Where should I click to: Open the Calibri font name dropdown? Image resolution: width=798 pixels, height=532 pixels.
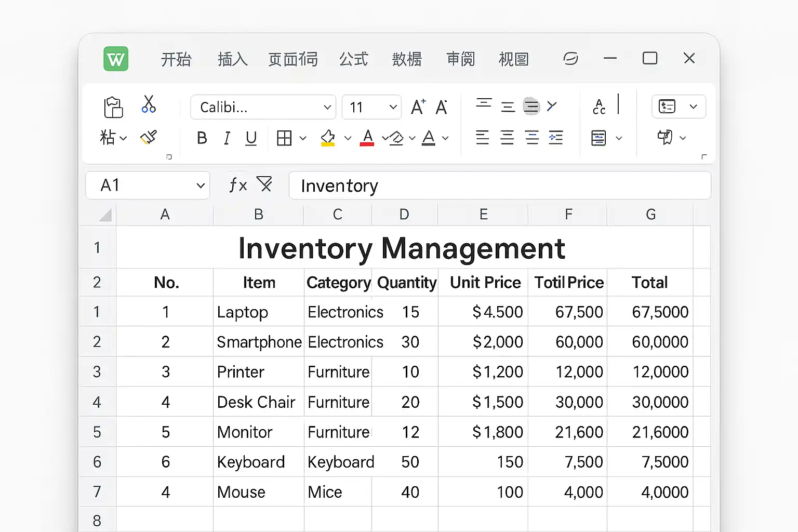tap(327, 108)
